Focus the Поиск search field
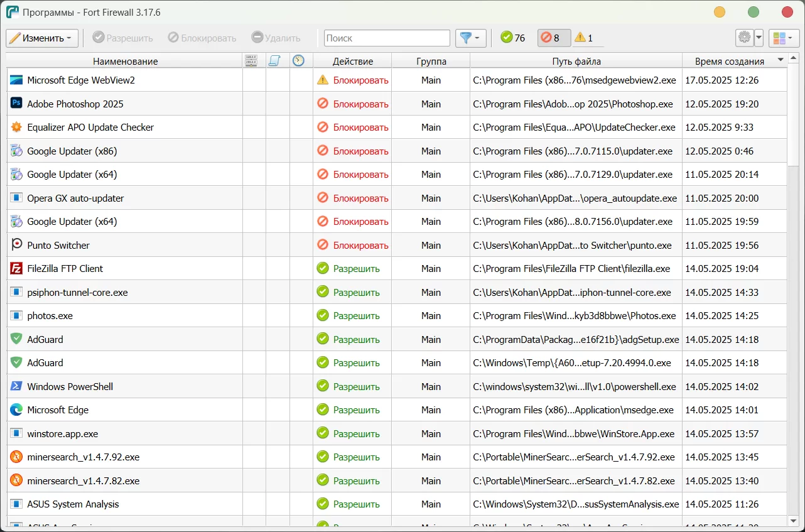 click(x=387, y=38)
